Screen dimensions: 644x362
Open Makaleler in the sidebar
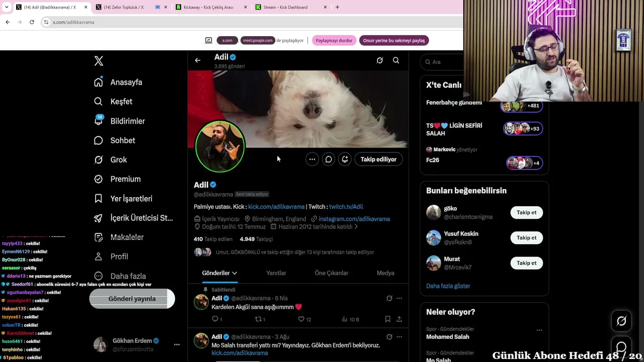tap(119, 237)
